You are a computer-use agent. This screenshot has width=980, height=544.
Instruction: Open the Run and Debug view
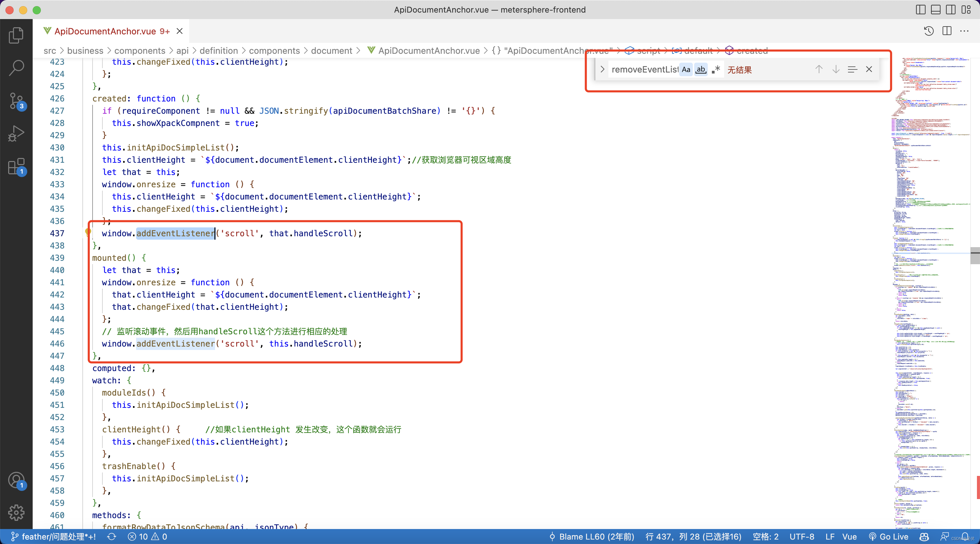(x=16, y=133)
